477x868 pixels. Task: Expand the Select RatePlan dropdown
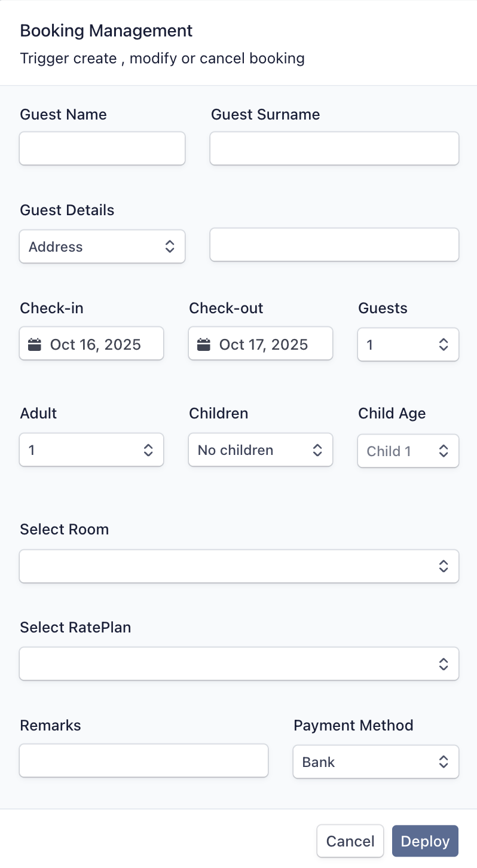pos(239,664)
